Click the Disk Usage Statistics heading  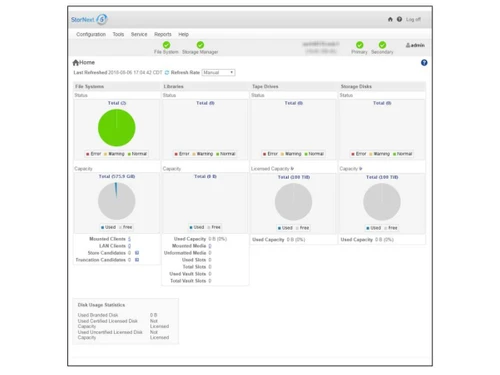[x=101, y=305]
